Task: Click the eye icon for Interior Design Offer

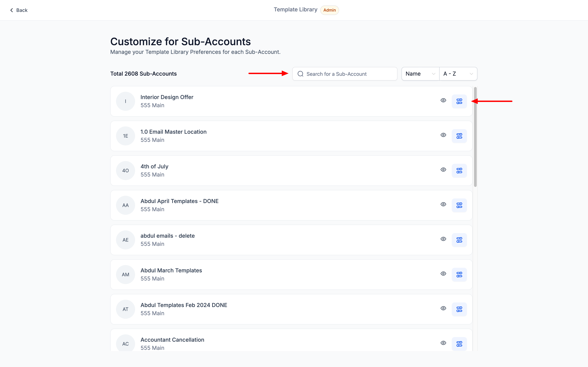Action: [443, 100]
